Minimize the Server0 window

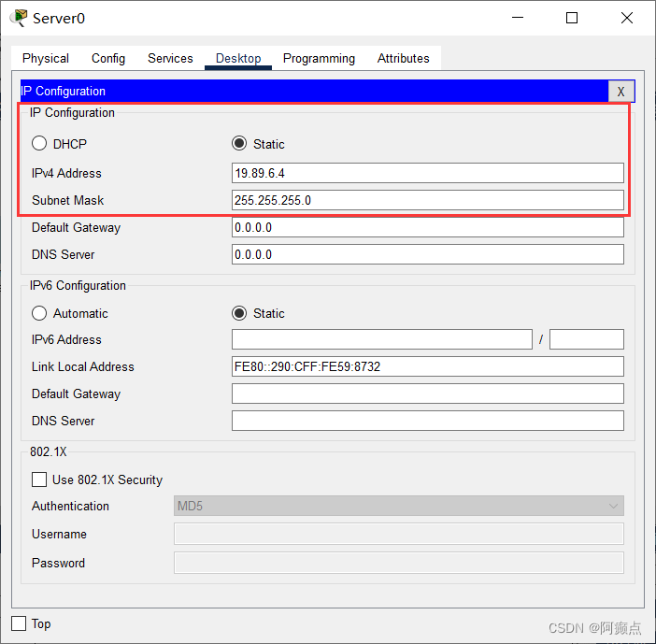(518, 18)
